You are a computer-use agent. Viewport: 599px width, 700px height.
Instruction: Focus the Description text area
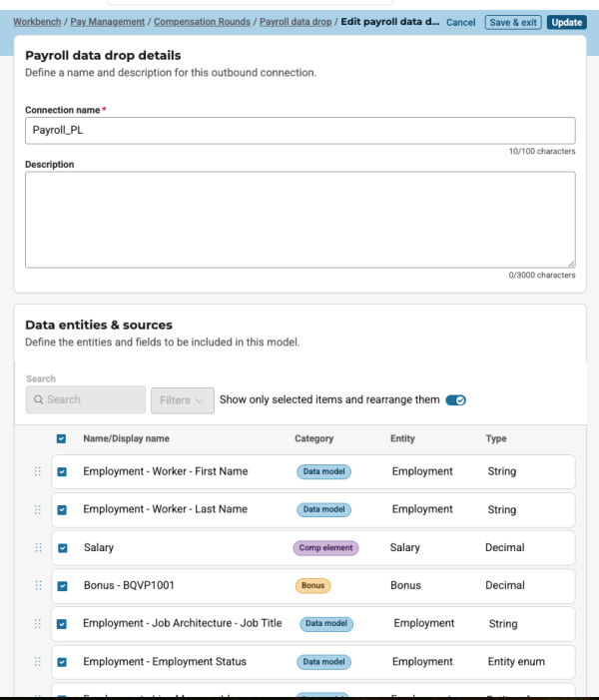[299, 219]
